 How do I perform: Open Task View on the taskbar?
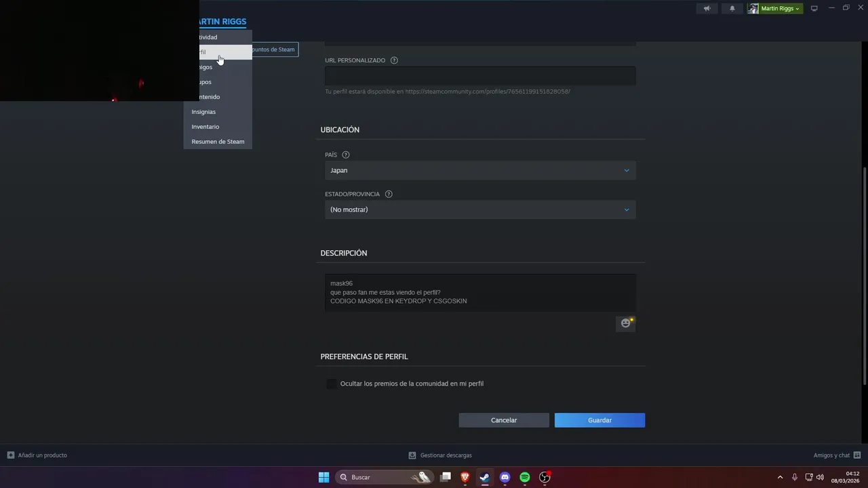pos(446,477)
